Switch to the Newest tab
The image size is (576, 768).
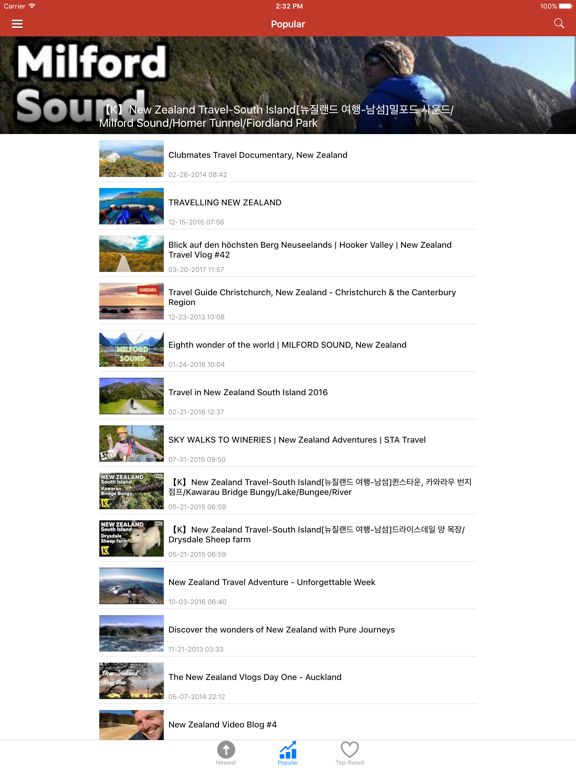tap(226, 753)
